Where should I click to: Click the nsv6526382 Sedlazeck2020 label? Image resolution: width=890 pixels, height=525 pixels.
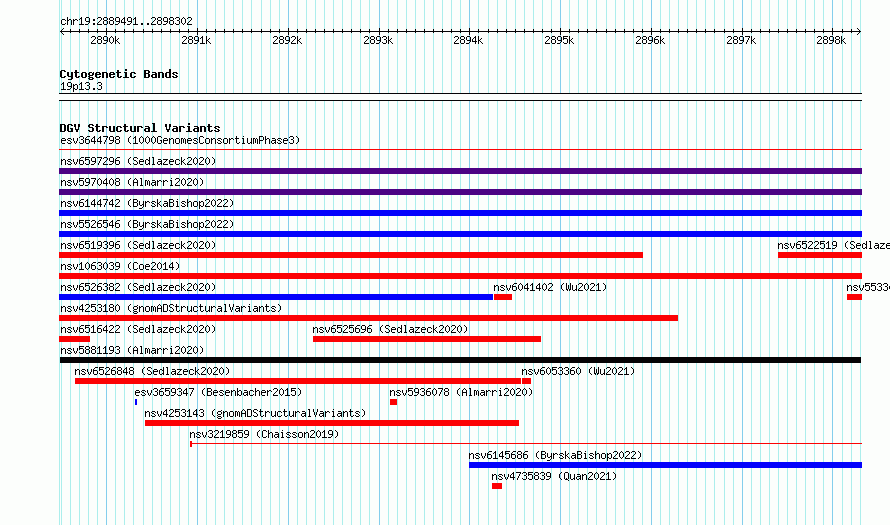point(138,287)
